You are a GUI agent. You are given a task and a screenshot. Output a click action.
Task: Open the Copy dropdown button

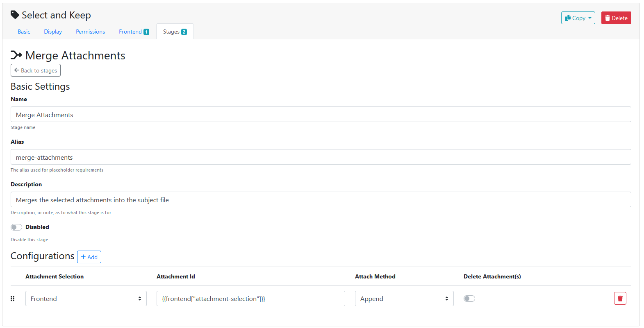tap(578, 18)
